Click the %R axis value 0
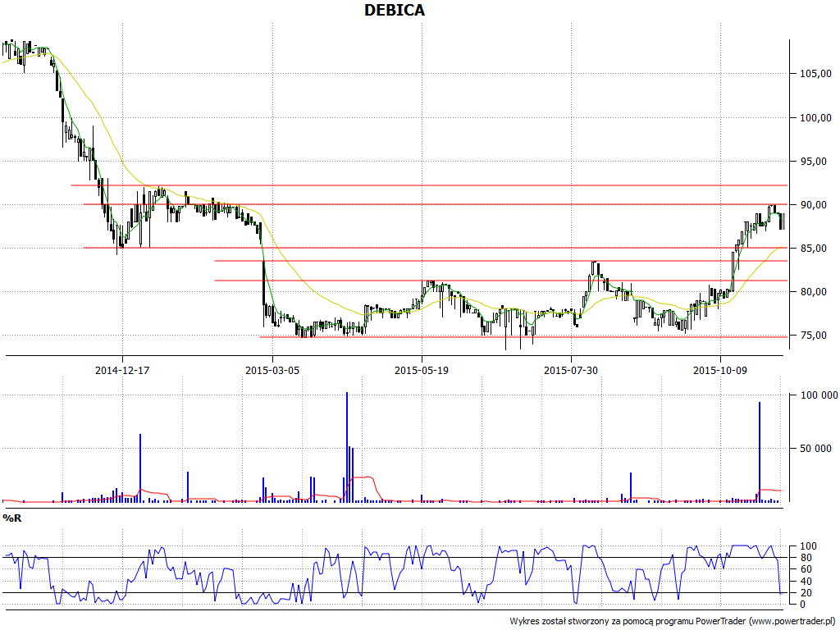840x630 pixels. coord(802,605)
